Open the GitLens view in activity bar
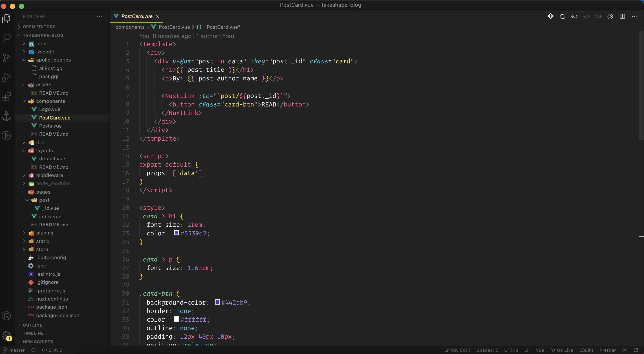This screenshot has height=354, width=644. pos(6,135)
